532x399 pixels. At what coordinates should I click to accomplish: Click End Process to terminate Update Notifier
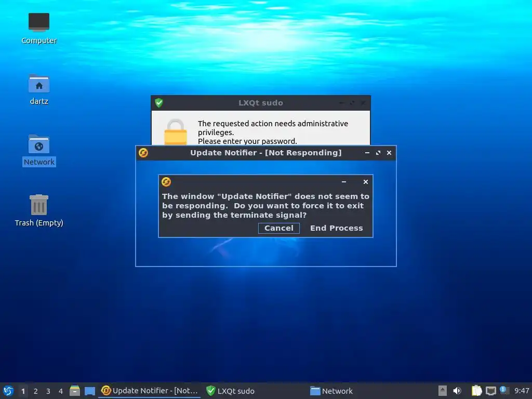point(336,228)
